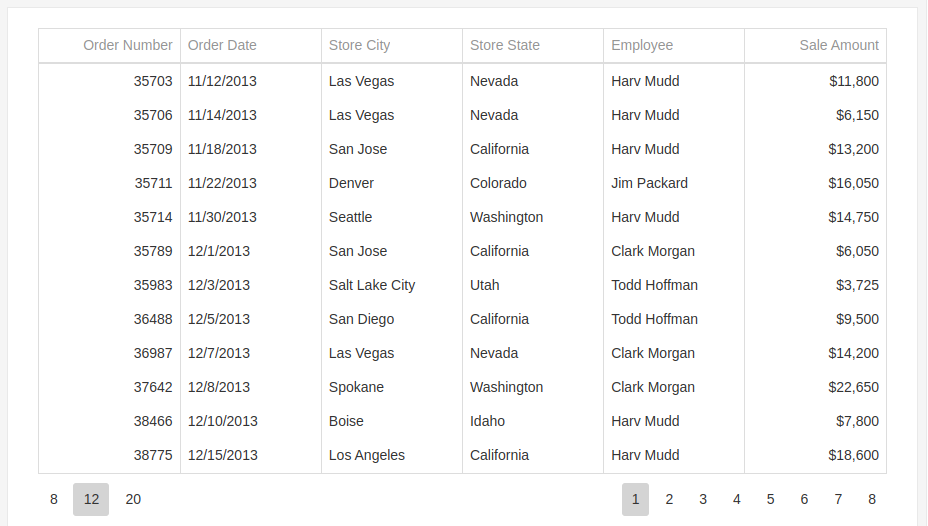This screenshot has width=928, height=526.
Task: Switch to page 7
Action: click(x=838, y=499)
